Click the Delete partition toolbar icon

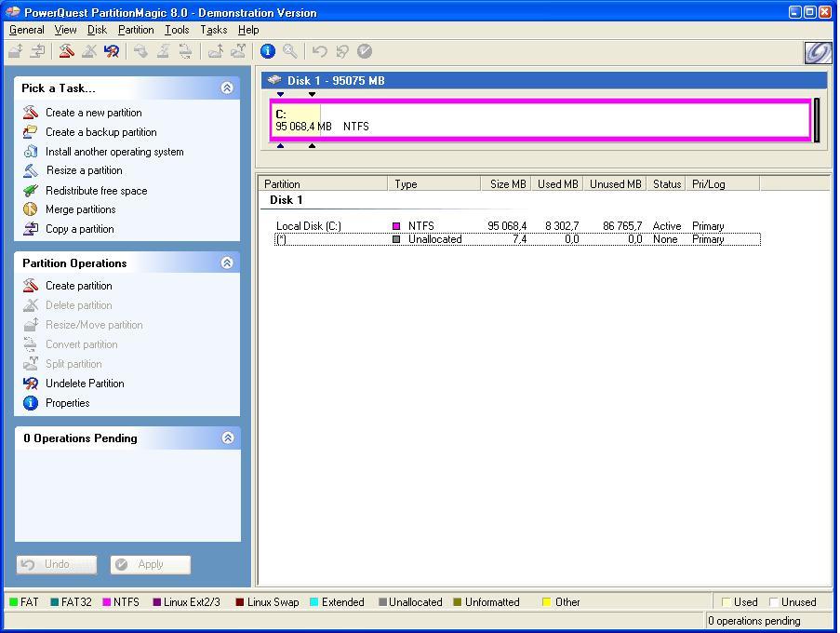(x=89, y=51)
